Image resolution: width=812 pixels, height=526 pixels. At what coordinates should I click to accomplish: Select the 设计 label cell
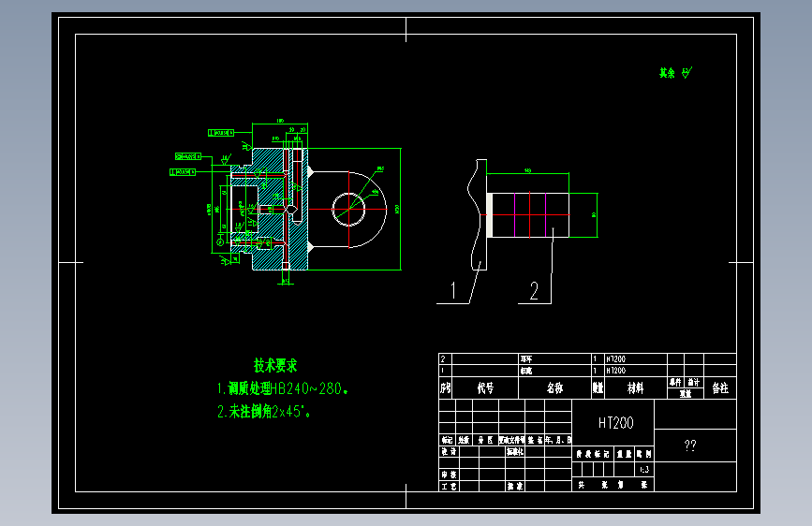tap(449, 451)
